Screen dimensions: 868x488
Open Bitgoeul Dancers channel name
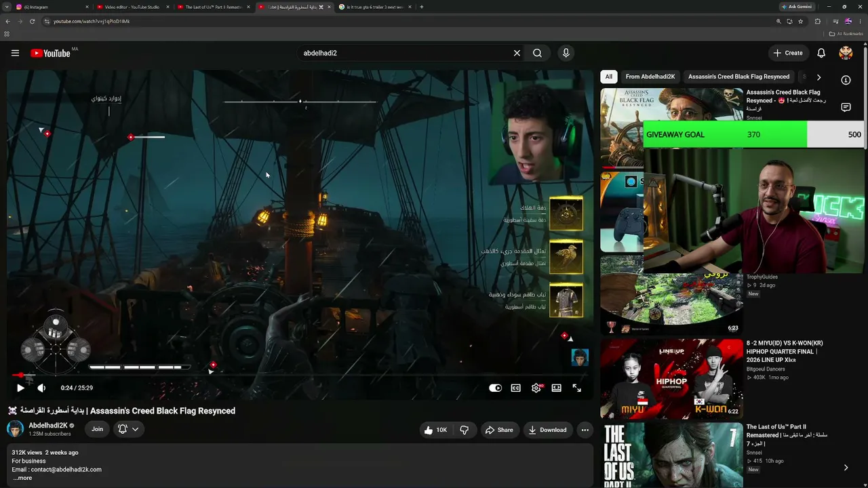pyautogui.click(x=766, y=369)
